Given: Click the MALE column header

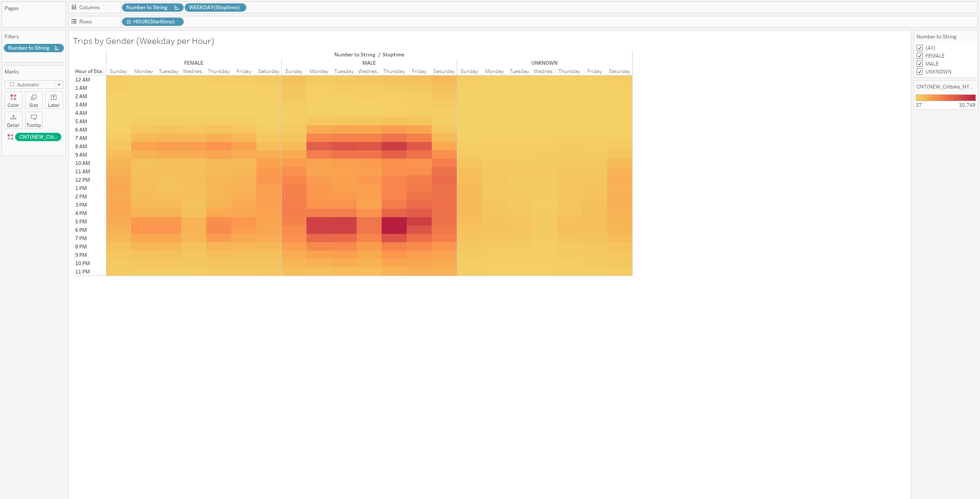Looking at the screenshot, I should coord(369,63).
